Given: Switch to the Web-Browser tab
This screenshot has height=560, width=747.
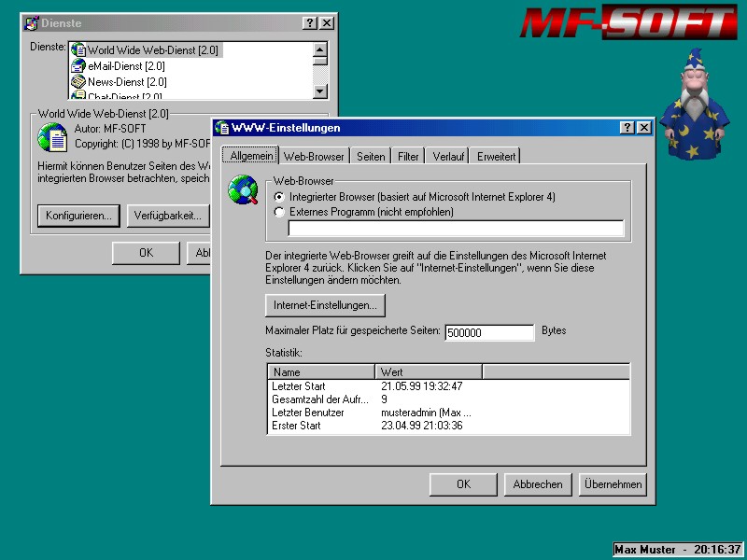Looking at the screenshot, I should [314, 157].
